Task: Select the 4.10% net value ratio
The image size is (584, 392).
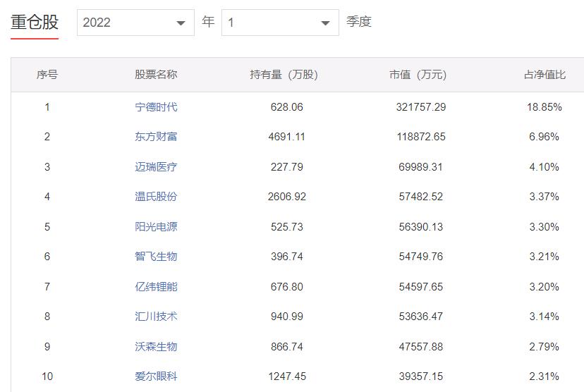Action: [544, 167]
